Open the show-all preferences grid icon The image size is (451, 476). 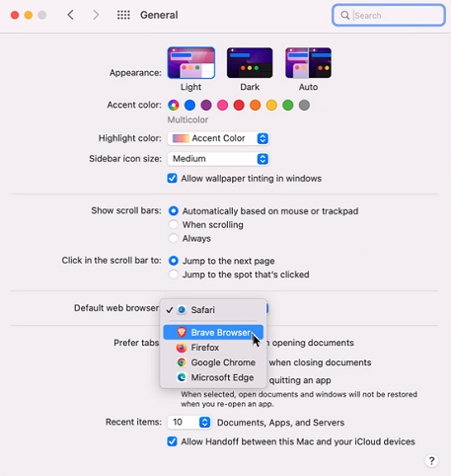click(x=123, y=15)
